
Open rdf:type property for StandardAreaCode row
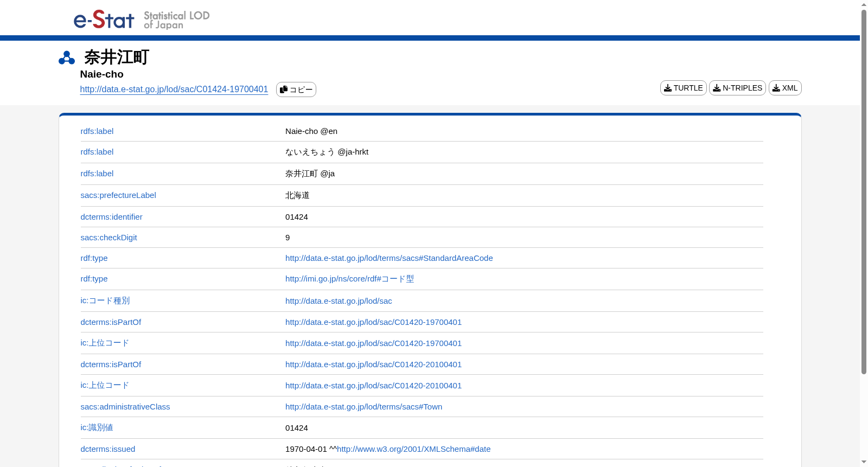[94, 258]
